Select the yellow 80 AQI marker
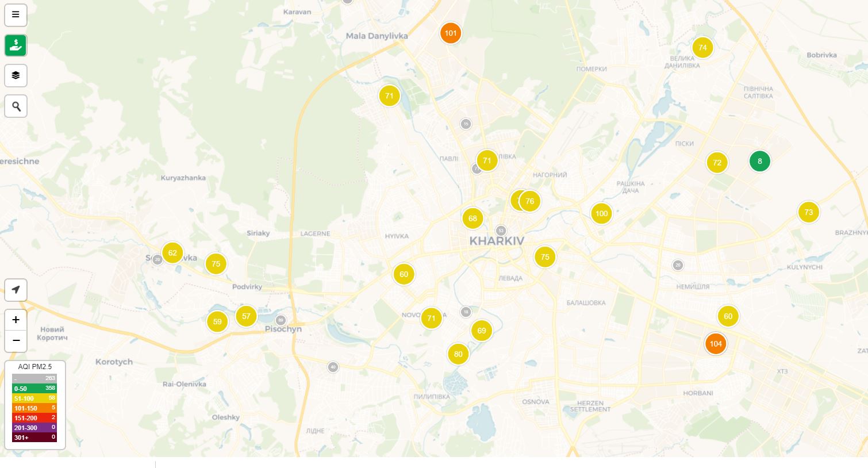Viewport: 868px width, 468px height. coord(458,354)
